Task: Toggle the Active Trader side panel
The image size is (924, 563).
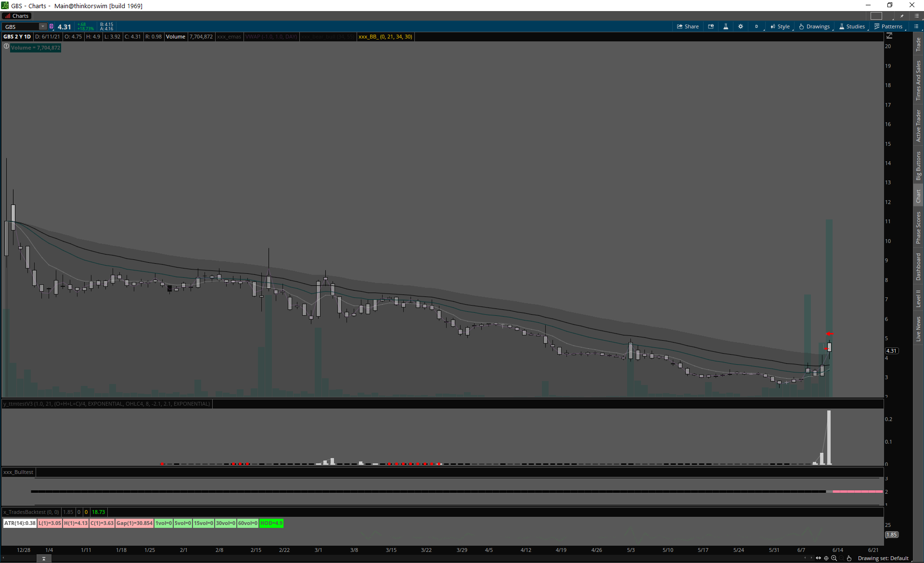Action: tap(918, 125)
